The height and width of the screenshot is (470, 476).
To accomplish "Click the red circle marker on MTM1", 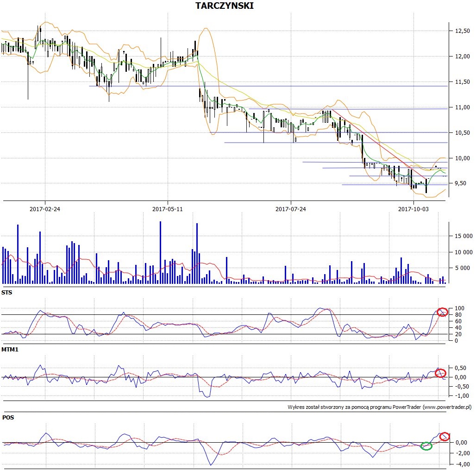I will coord(440,373).
